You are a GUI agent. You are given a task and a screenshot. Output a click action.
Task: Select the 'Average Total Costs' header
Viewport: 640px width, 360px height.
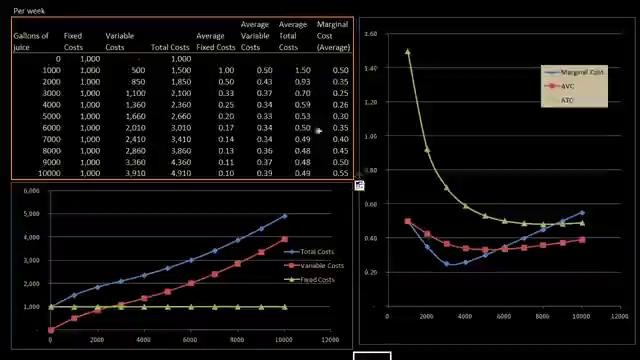pyautogui.click(x=293, y=36)
